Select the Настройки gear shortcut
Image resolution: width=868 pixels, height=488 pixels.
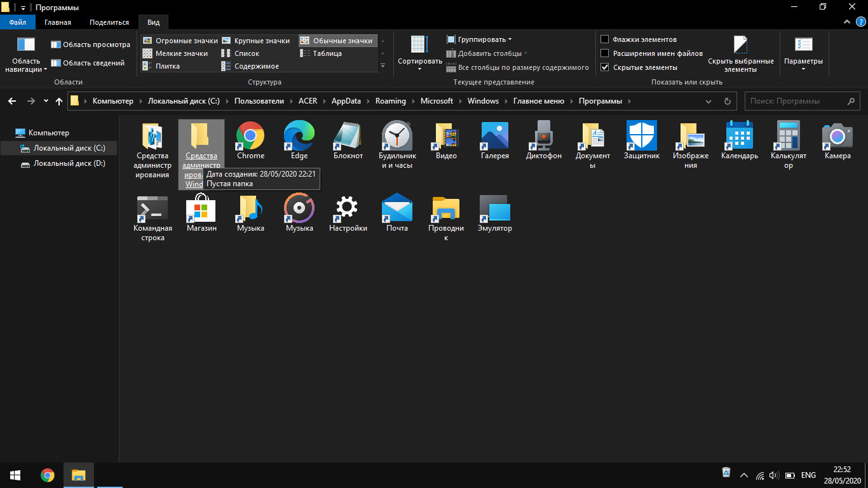348,213
